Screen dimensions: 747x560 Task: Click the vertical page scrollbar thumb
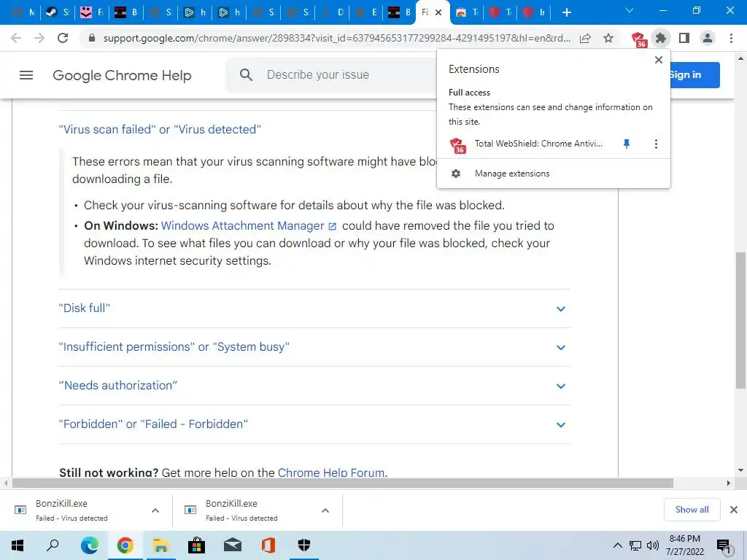740,320
